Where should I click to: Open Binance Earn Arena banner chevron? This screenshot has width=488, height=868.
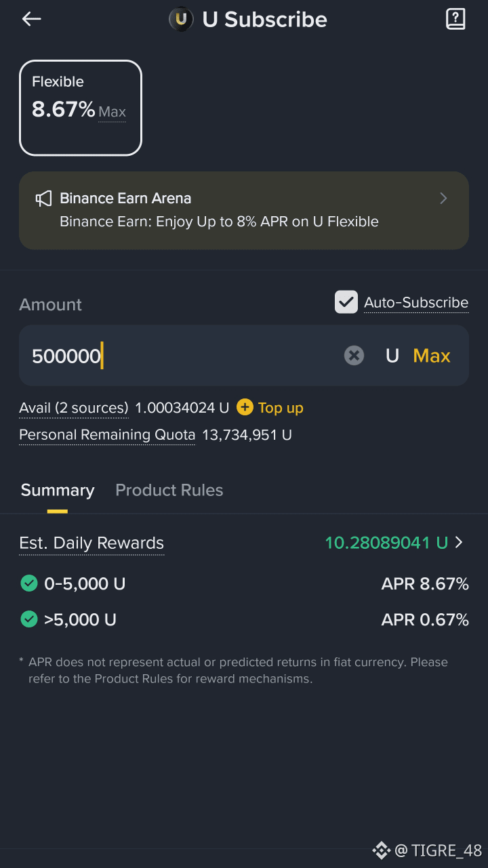point(443,199)
